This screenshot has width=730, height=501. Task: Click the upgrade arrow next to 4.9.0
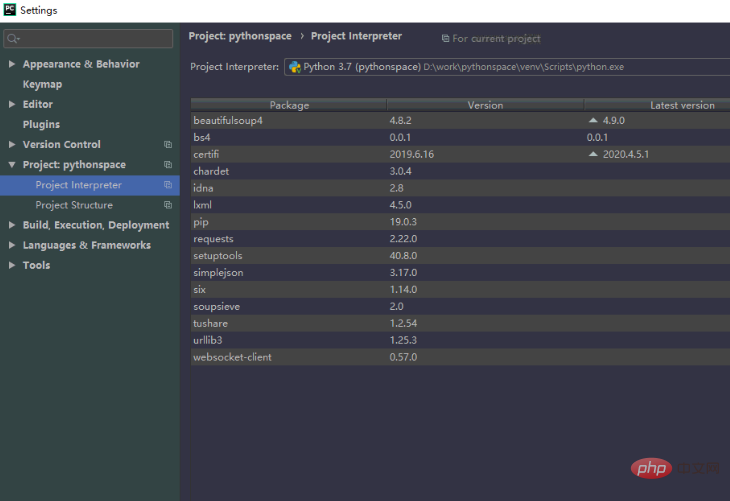click(593, 120)
